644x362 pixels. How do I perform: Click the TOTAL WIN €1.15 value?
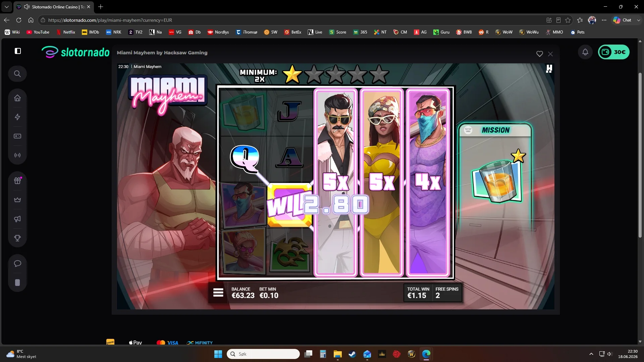pyautogui.click(x=417, y=296)
